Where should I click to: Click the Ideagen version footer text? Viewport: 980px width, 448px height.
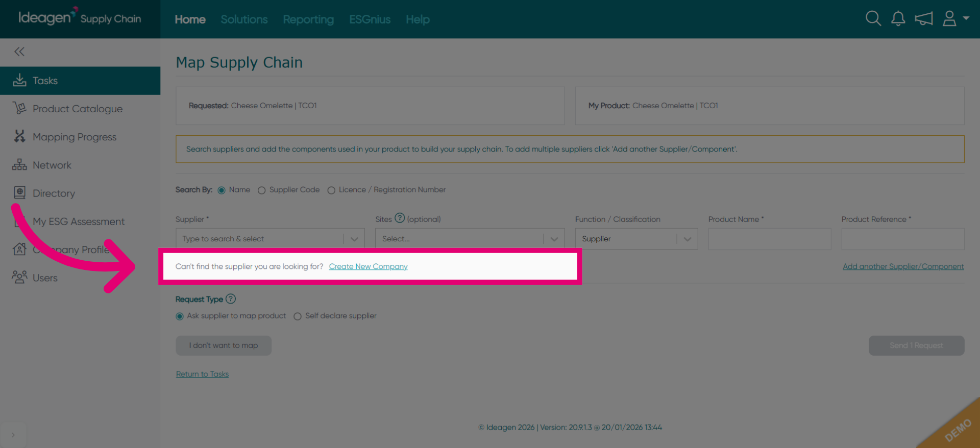(570, 428)
